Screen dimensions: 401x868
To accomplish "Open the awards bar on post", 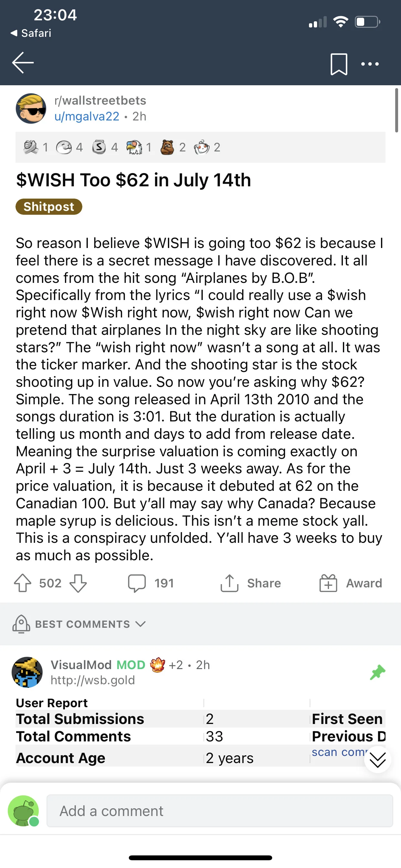I will 200,147.
